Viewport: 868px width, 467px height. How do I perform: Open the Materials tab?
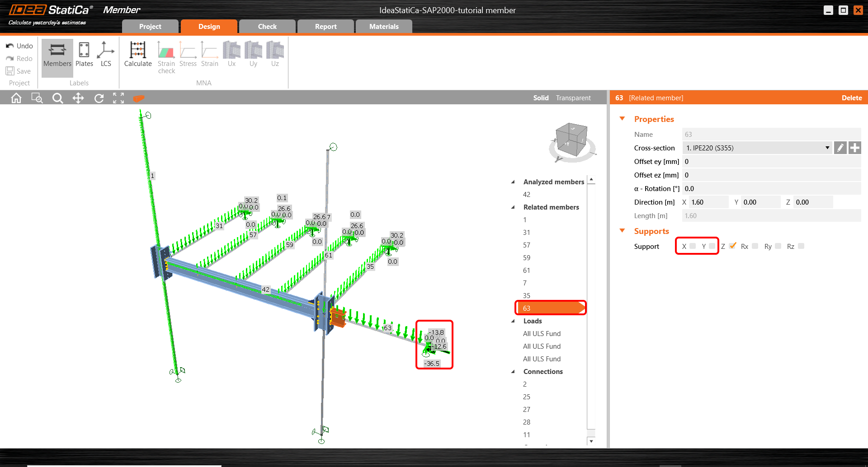tap(384, 27)
